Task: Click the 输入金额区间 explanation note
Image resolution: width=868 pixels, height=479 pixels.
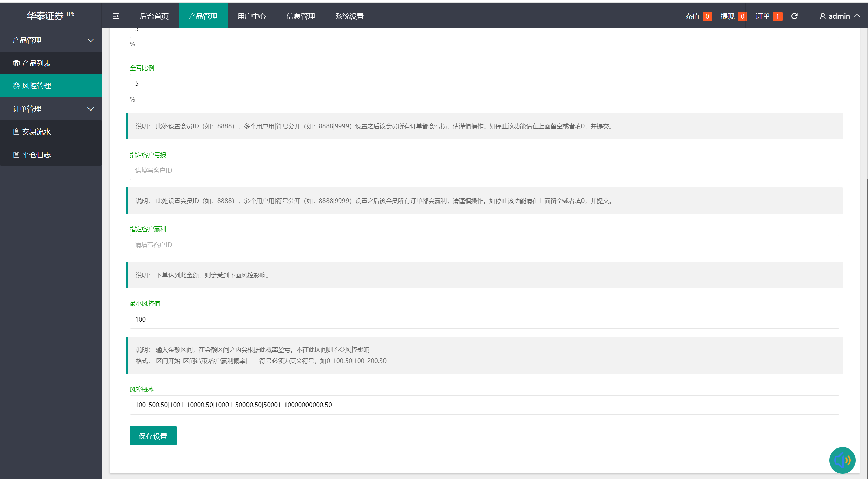Action: click(484, 355)
